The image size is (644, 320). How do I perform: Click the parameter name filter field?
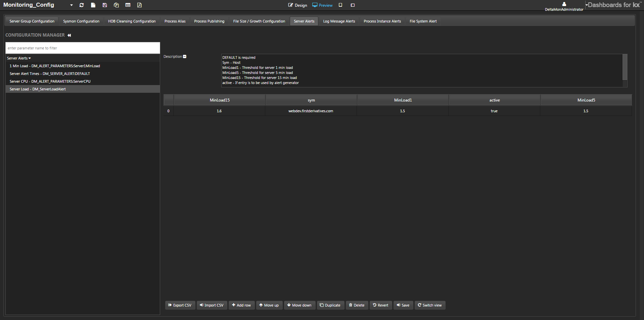pos(83,48)
